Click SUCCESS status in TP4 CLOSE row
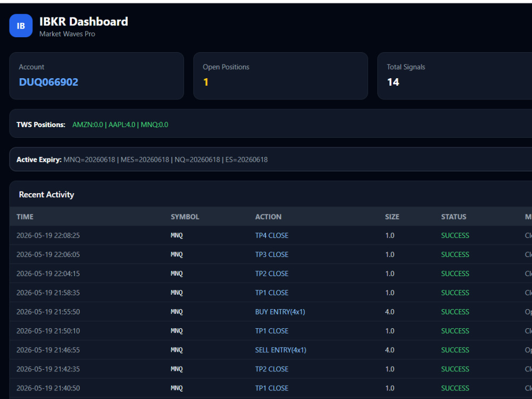The width and height of the screenshot is (532, 399). [x=455, y=236]
